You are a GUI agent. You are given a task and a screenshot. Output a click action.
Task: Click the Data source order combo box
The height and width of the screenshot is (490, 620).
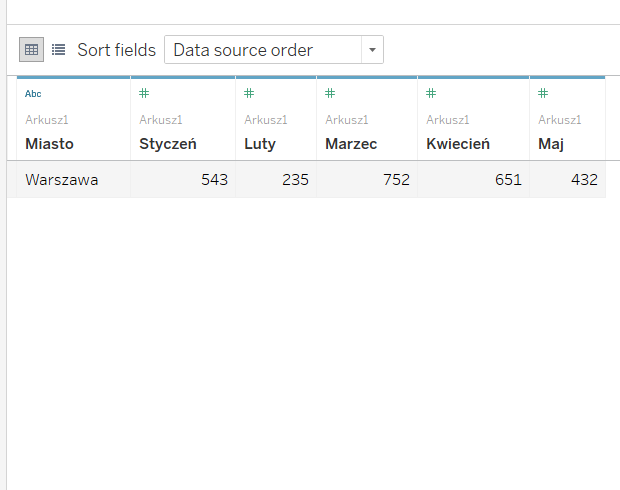(262, 50)
